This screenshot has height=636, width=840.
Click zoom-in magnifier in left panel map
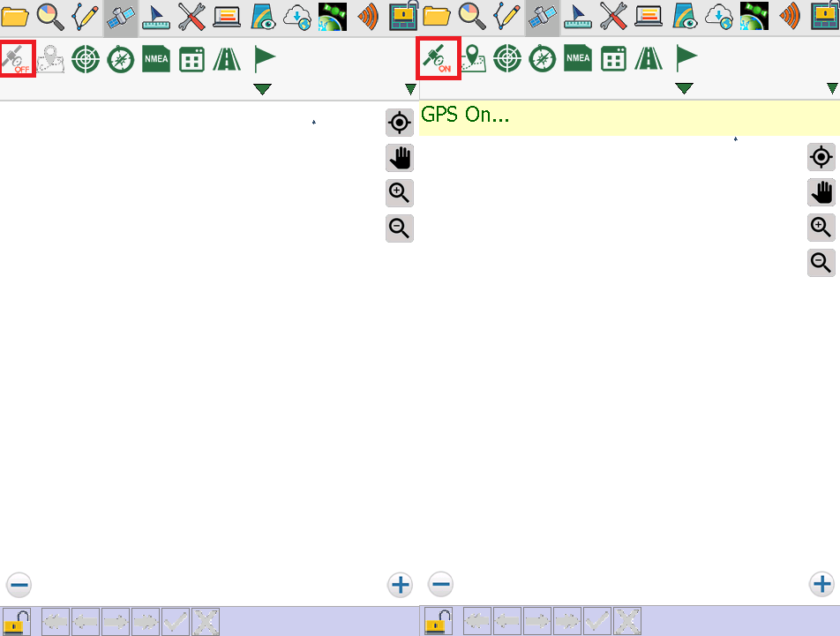400,193
